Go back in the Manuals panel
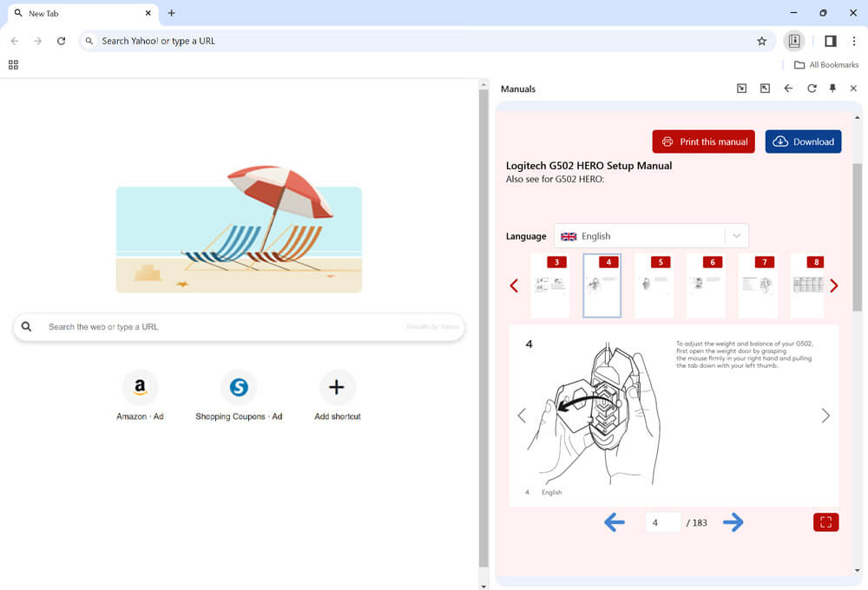The height and width of the screenshot is (590, 868). 788,88
